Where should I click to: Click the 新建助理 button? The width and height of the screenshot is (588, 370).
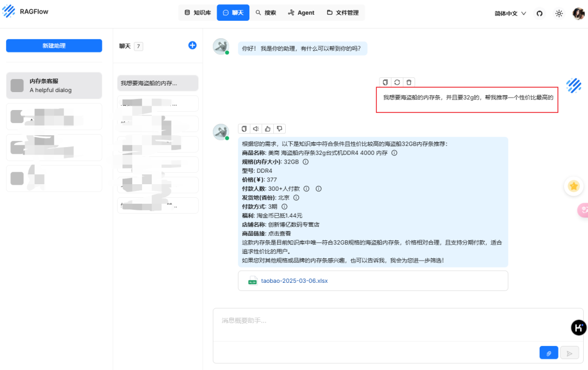53,45
